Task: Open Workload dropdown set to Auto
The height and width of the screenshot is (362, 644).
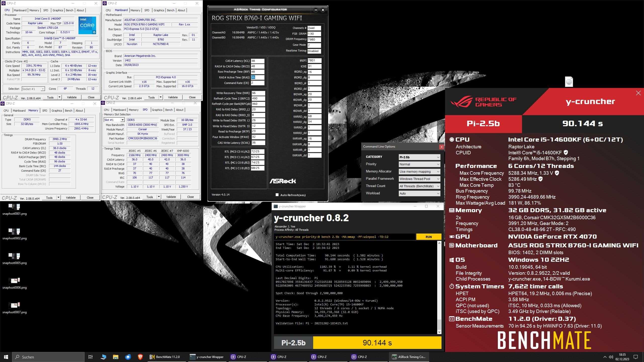Action: coord(419,193)
